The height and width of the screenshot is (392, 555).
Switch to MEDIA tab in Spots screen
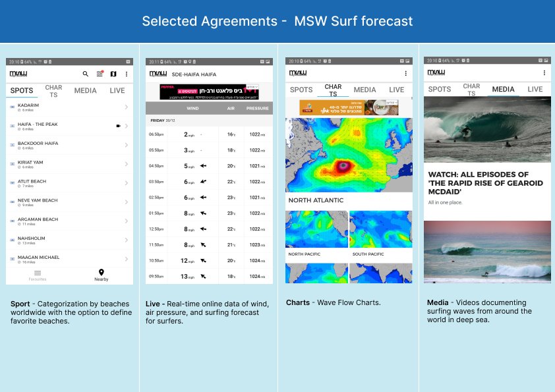click(x=85, y=90)
